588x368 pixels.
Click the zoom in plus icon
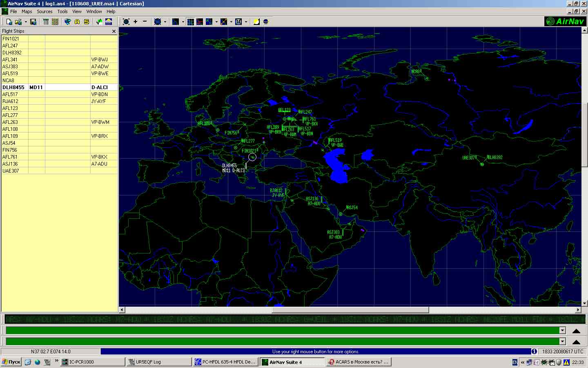(136, 22)
